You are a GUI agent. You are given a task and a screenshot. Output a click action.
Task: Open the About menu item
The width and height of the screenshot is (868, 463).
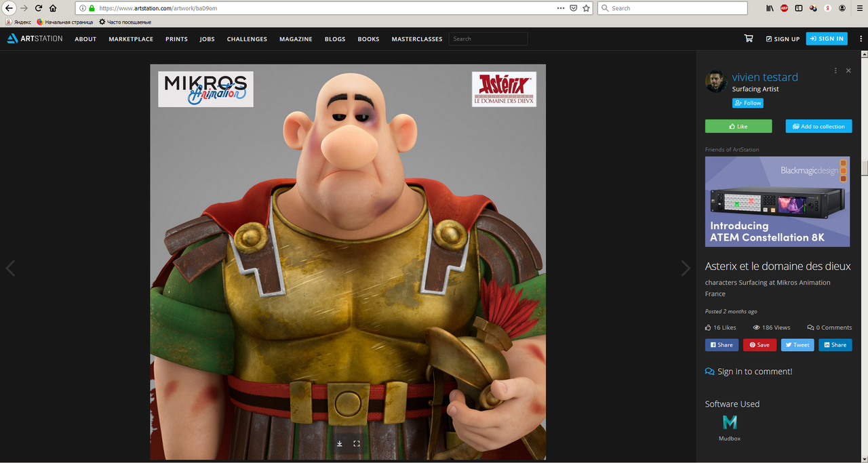click(85, 39)
